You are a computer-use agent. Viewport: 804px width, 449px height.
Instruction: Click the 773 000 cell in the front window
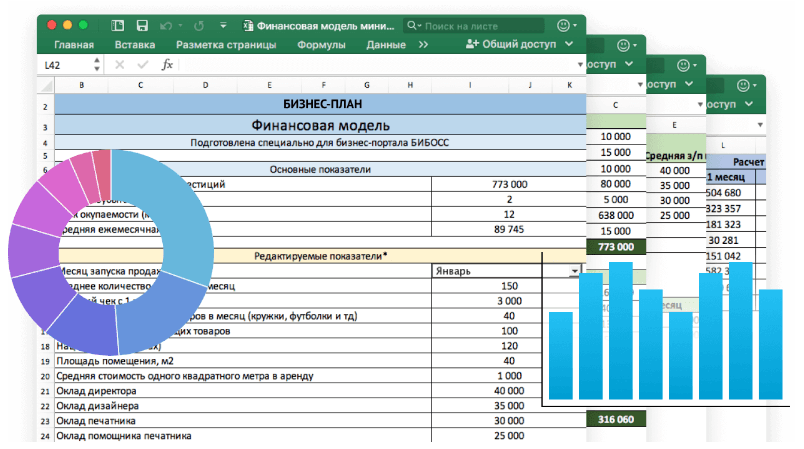[x=509, y=185]
